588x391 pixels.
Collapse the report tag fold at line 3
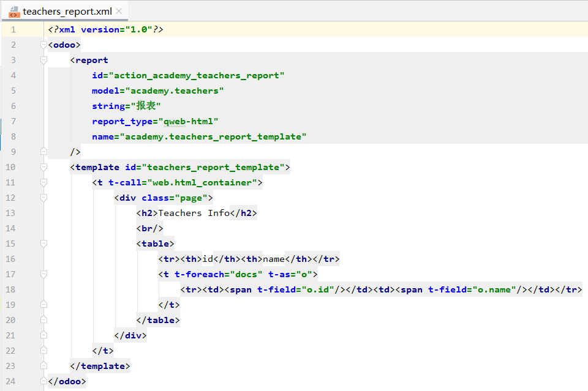(43, 61)
